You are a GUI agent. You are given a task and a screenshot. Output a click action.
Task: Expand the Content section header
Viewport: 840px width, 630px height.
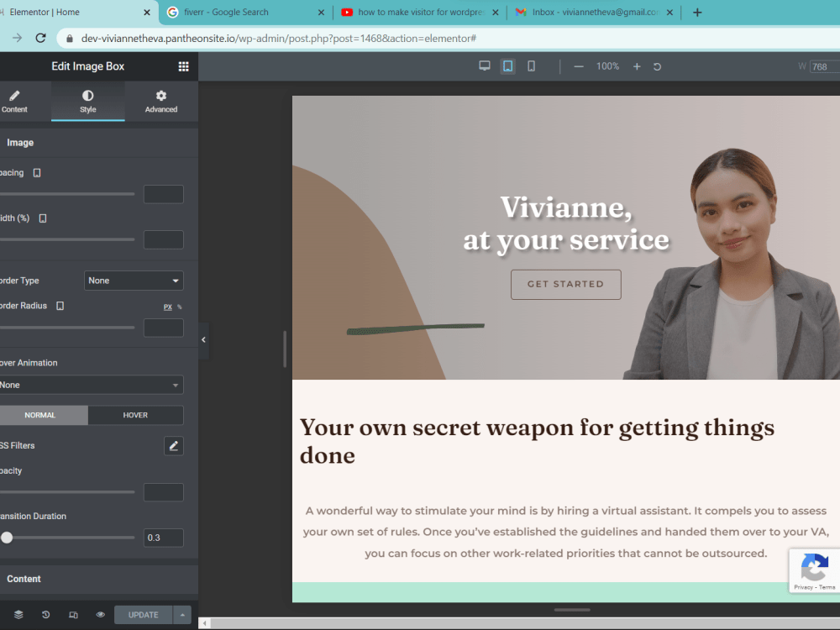point(99,579)
